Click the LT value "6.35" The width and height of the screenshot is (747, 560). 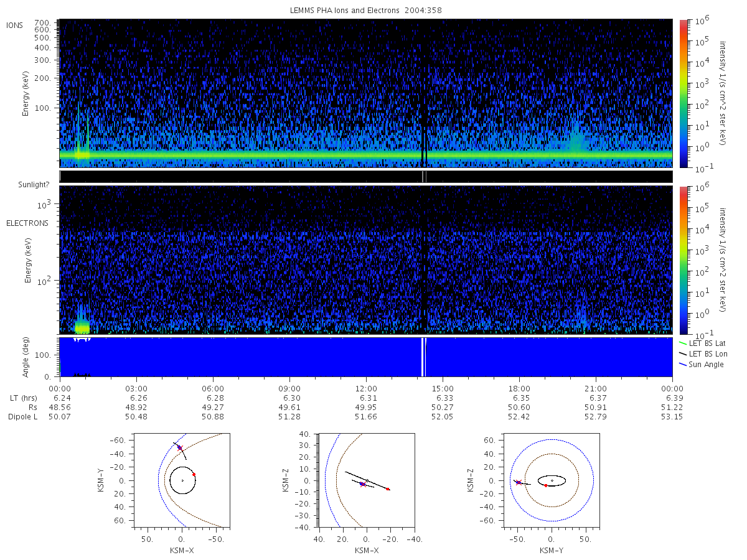(x=519, y=398)
